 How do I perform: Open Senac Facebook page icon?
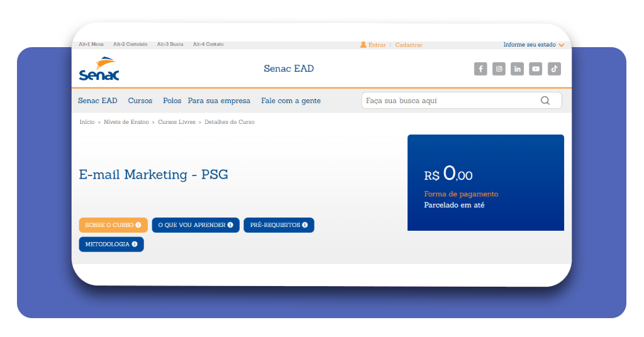480,69
